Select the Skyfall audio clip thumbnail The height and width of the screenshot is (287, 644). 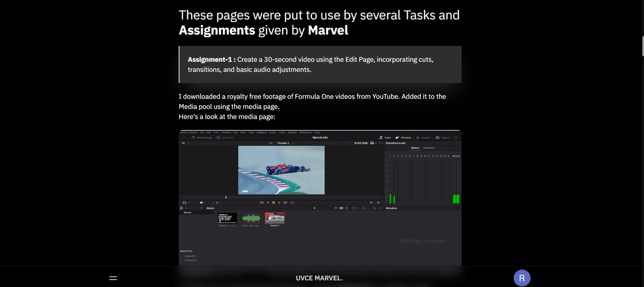tap(251, 218)
